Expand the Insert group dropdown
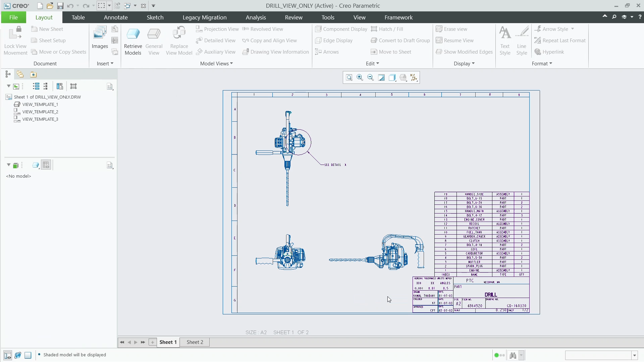This screenshot has height=362, width=644. point(105,64)
